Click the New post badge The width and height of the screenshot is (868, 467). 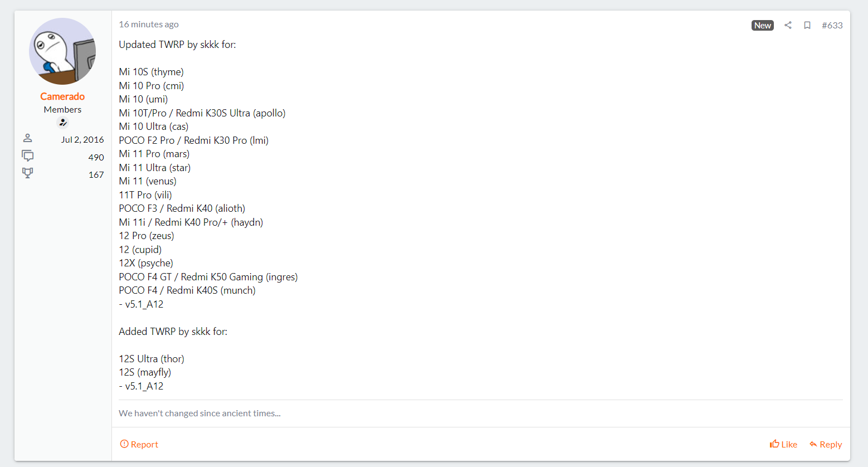(762, 25)
